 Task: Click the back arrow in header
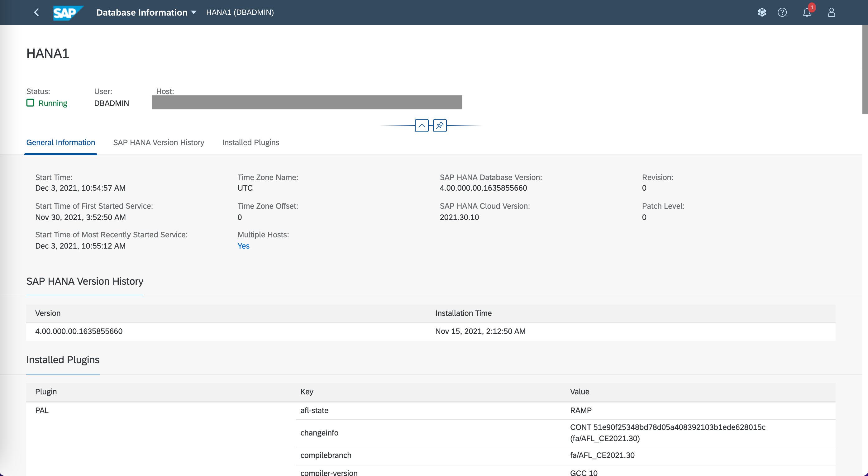click(x=37, y=12)
